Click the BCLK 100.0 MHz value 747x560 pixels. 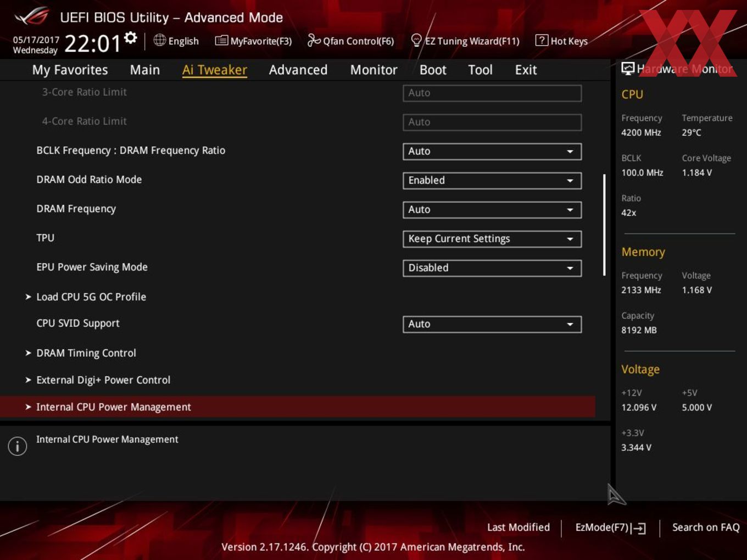(x=642, y=172)
